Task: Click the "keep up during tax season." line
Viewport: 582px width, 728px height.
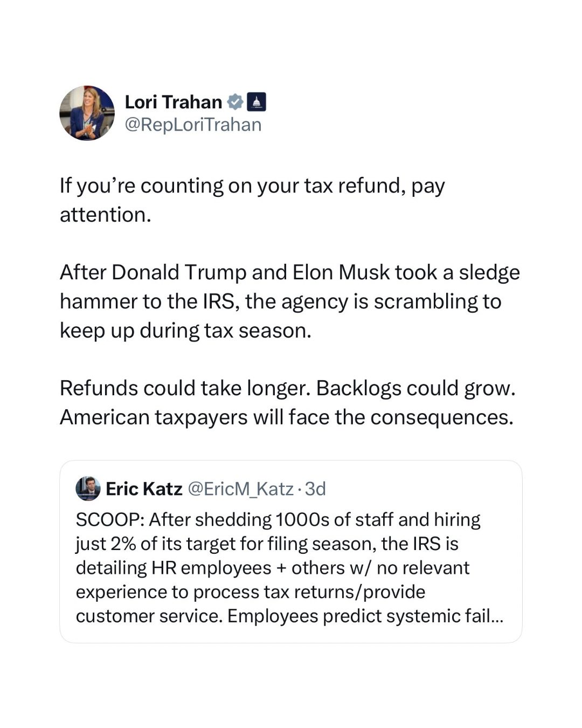Action: pyautogui.click(x=185, y=331)
